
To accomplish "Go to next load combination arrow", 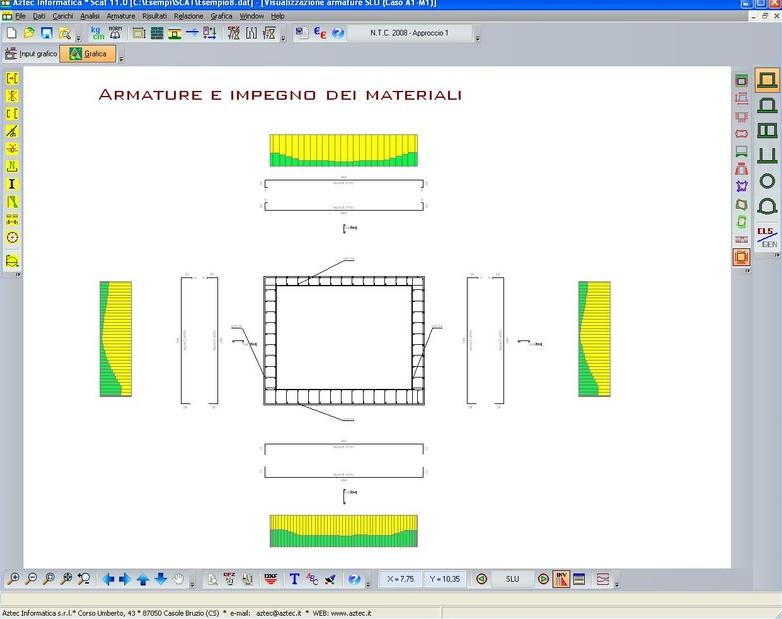I will pyautogui.click(x=543, y=579).
